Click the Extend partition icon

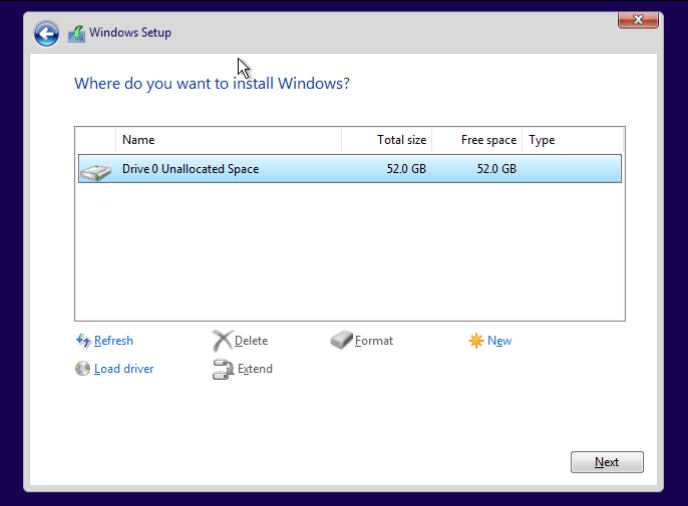point(222,369)
